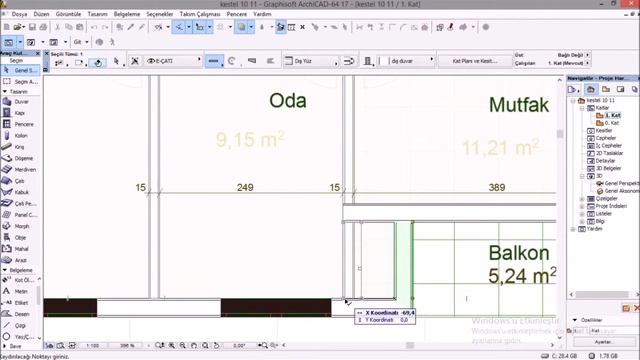Select the Arazi (Mesh) tool

[20, 260]
